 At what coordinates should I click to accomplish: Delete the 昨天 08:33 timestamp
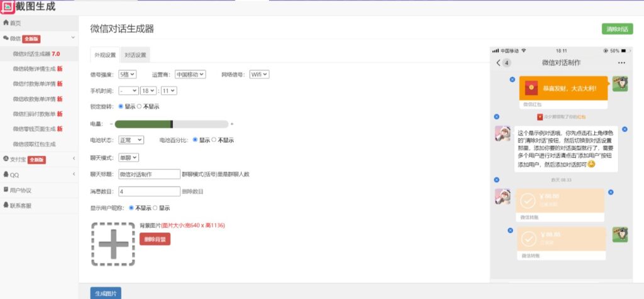click(x=497, y=180)
